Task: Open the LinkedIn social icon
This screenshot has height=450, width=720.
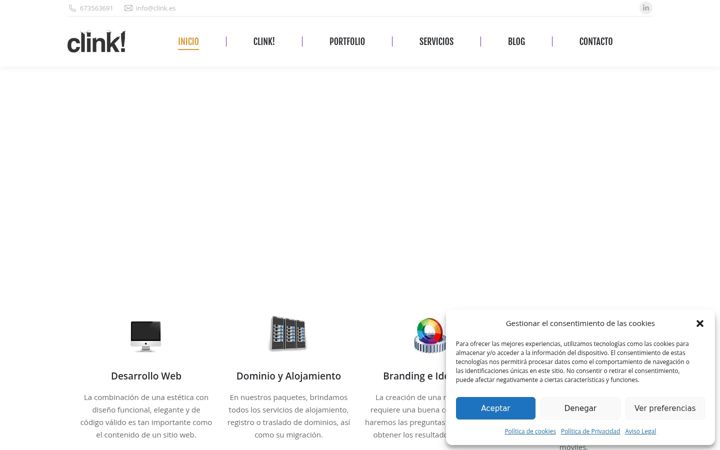Action: pos(646,8)
